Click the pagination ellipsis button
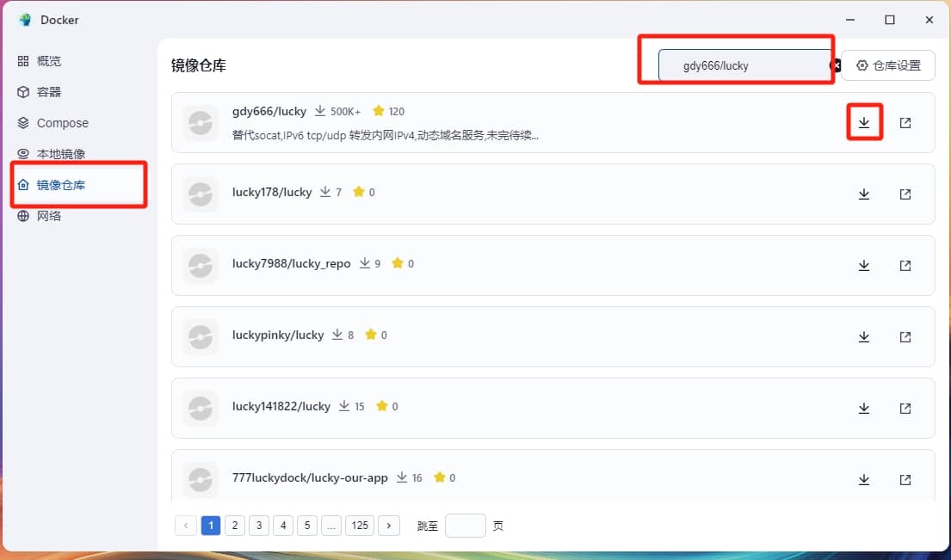The height and width of the screenshot is (560, 951). (x=331, y=526)
